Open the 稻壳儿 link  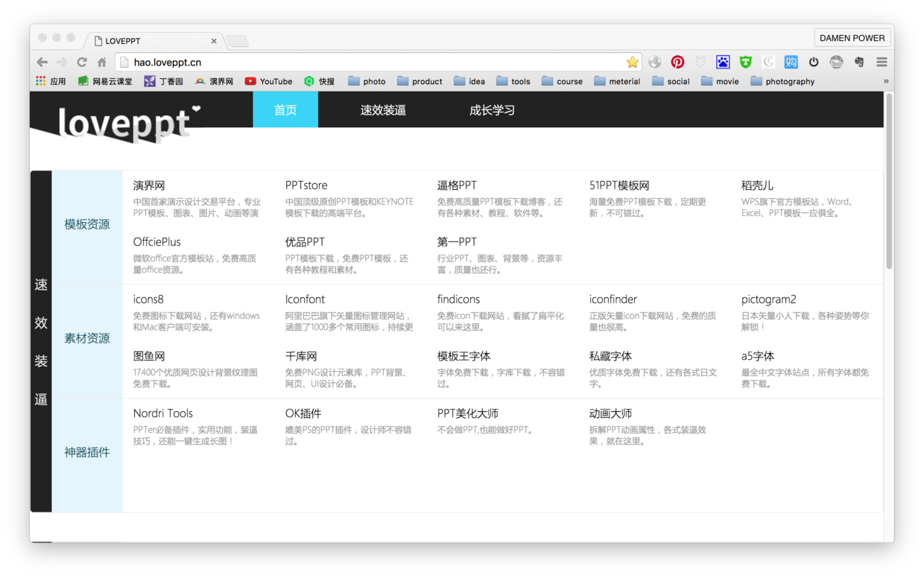[x=757, y=185]
